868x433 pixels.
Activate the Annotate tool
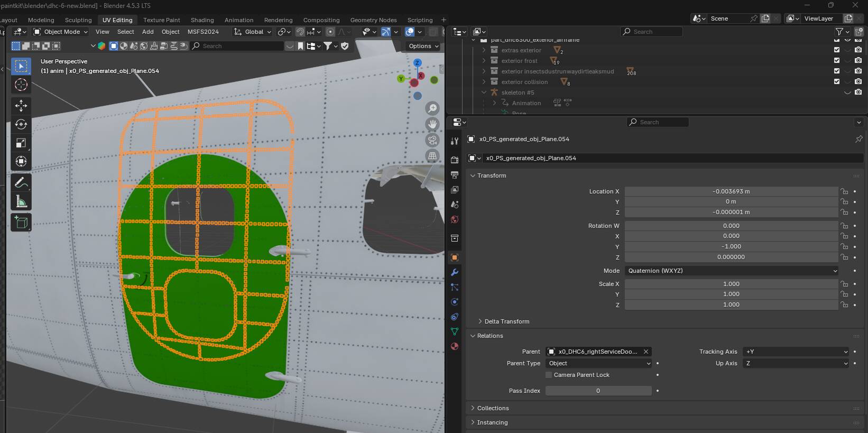coord(21,183)
